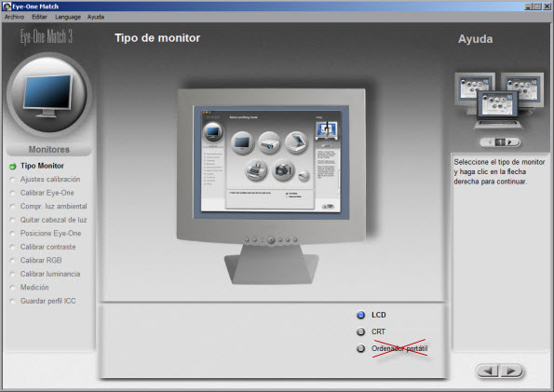Image resolution: width=554 pixels, height=392 pixels.
Task: Open the Archivo menu
Action: point(14,17)
